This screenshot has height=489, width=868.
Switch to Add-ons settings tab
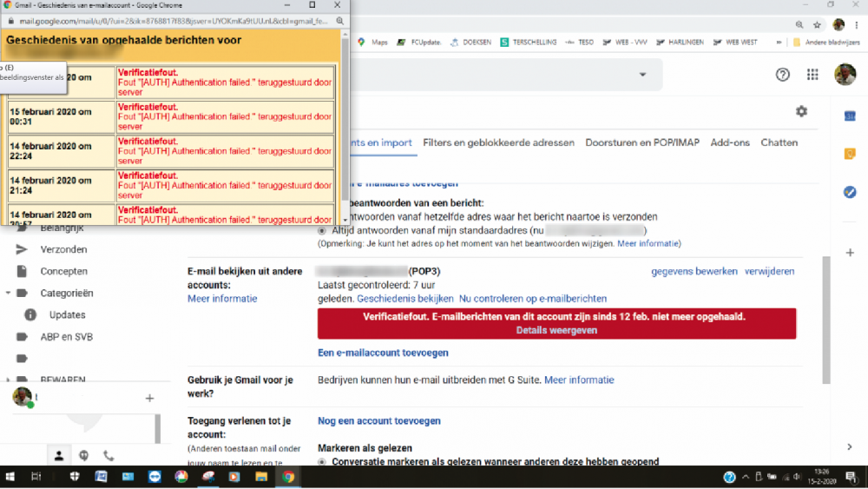coord(730,143)
